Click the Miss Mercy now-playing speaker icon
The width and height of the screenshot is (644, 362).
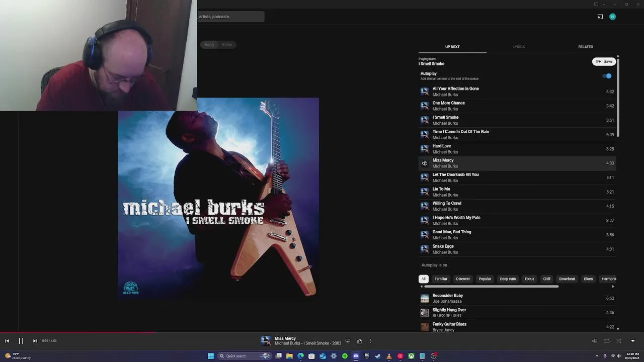425,163
